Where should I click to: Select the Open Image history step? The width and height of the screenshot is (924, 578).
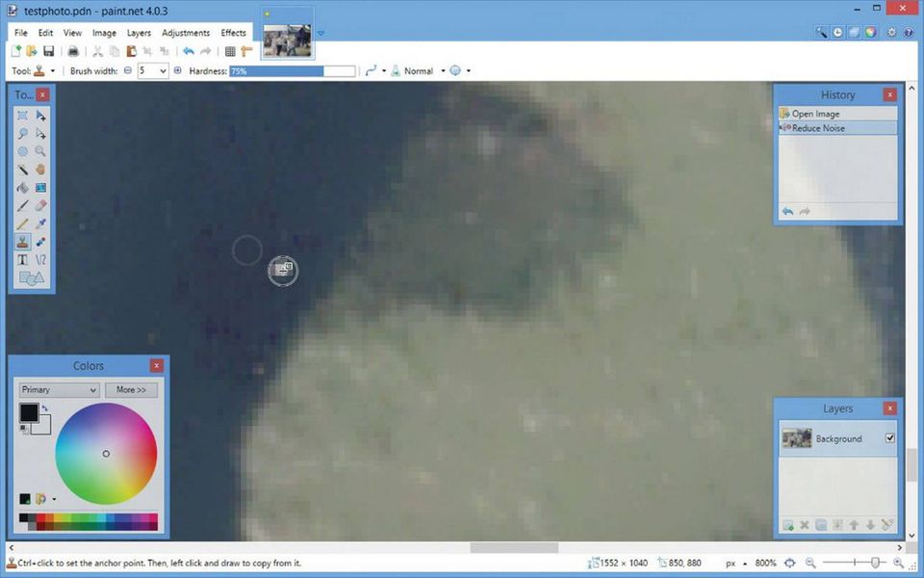click(815, 114)
